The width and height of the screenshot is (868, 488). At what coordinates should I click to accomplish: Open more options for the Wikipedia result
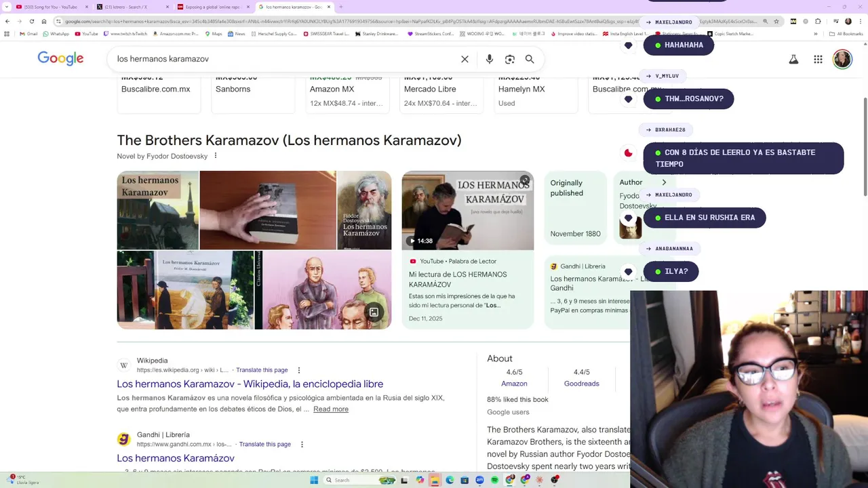(298, 370)
